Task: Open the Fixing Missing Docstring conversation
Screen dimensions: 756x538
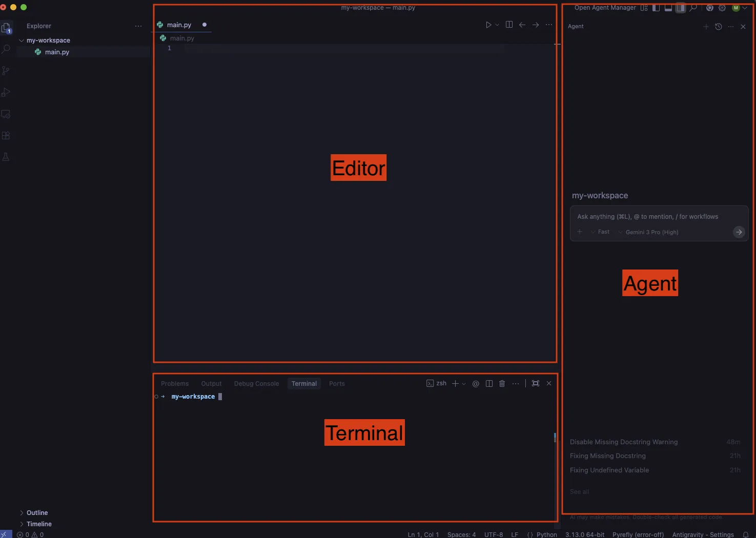Action: (608, 456)
